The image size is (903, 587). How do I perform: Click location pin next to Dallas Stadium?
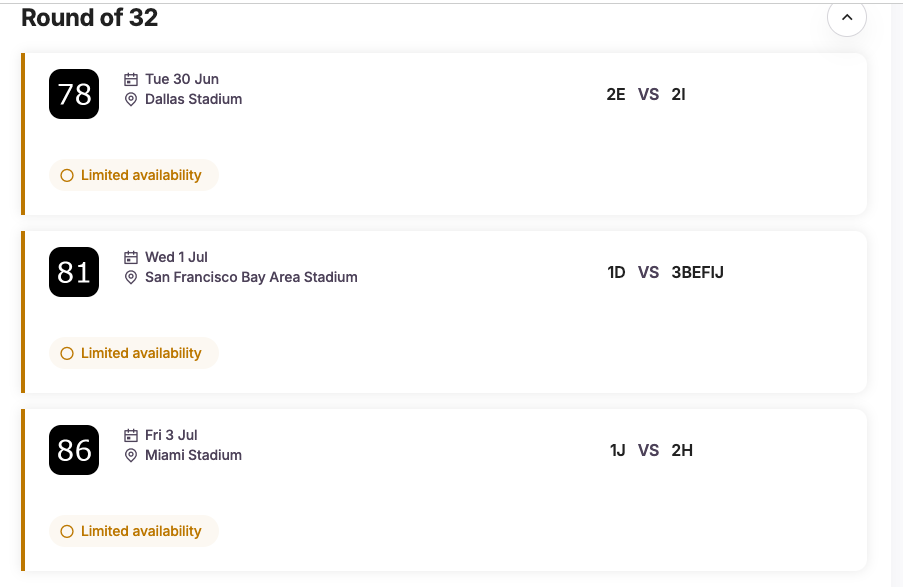click(x=131, y=99)
